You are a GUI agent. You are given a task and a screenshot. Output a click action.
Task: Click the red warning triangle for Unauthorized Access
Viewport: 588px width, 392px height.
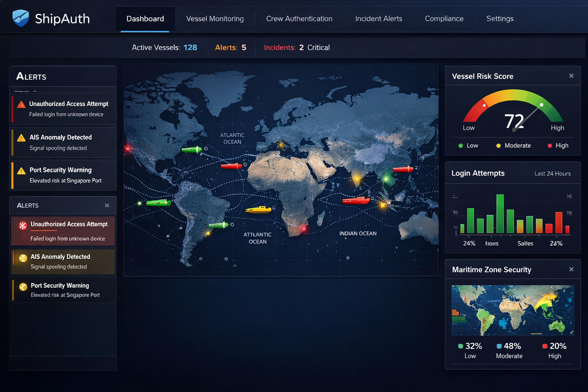(21, 105)
